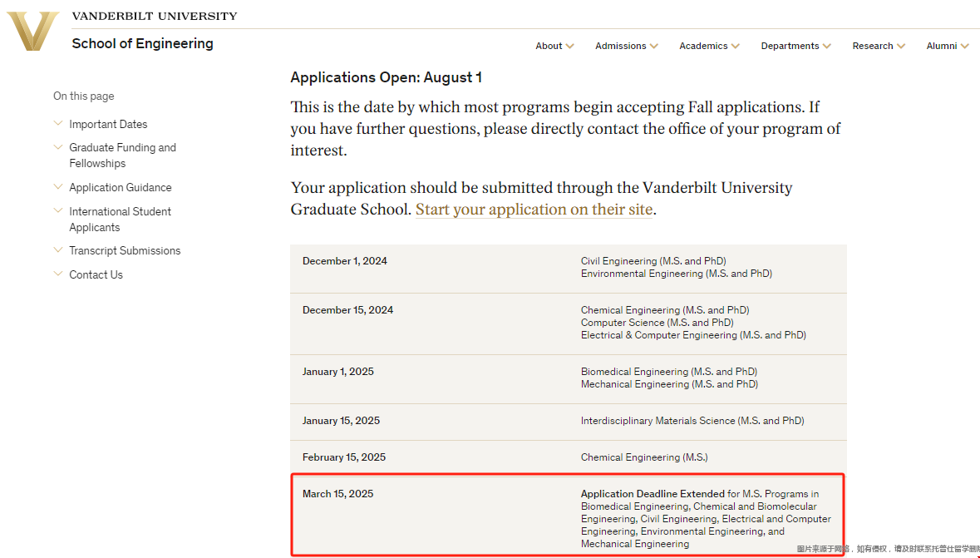Click 'Environmental Engineering (M.S. and PhD)' entry

pyautogui.click(x=677, y=274)
